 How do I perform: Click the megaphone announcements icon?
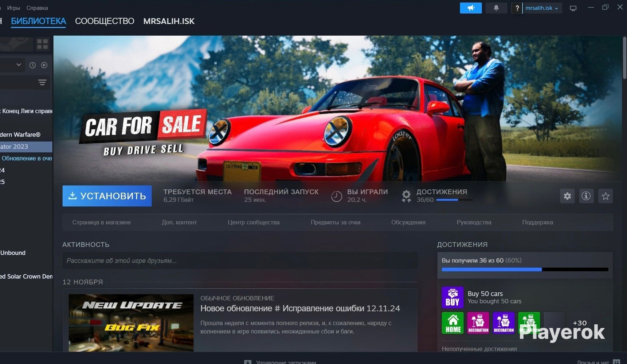tap(471, 8)
